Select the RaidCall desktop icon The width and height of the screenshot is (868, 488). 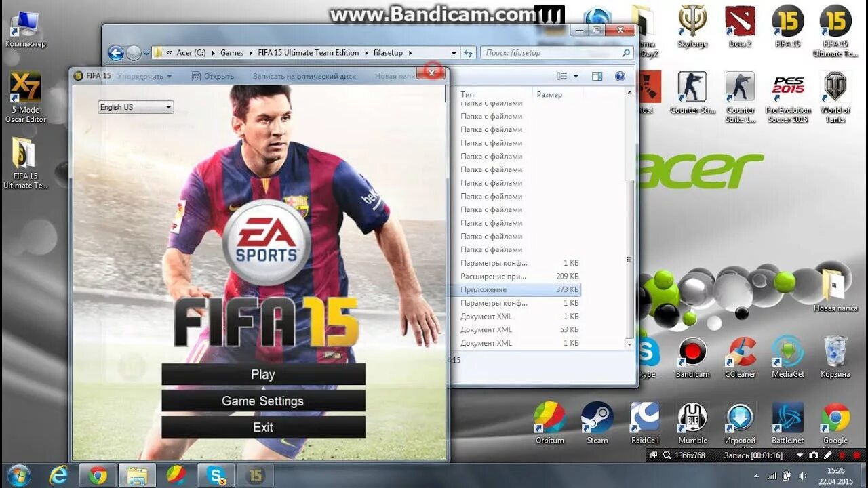coord(645,424)
